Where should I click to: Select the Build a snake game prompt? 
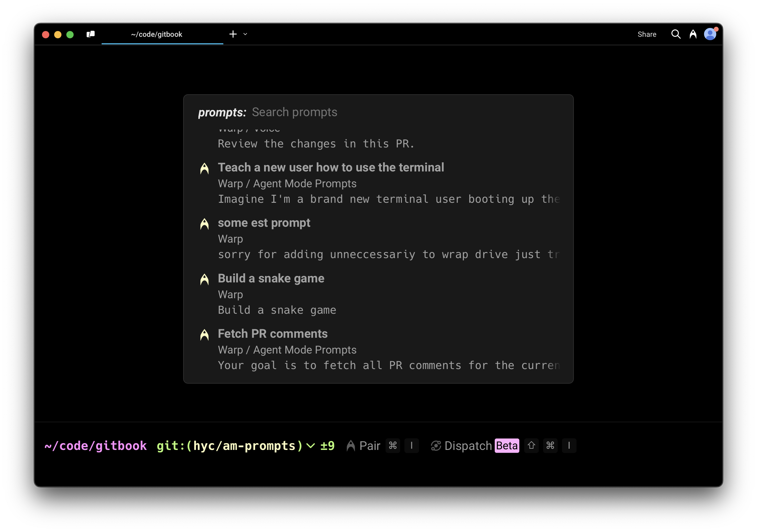click(x=271, y=278)
